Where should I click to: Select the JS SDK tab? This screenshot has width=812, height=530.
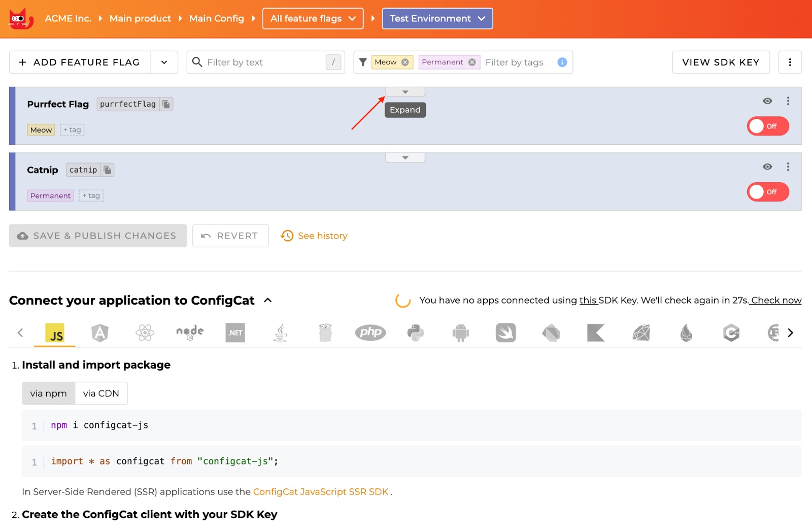[x=55, y=334]
